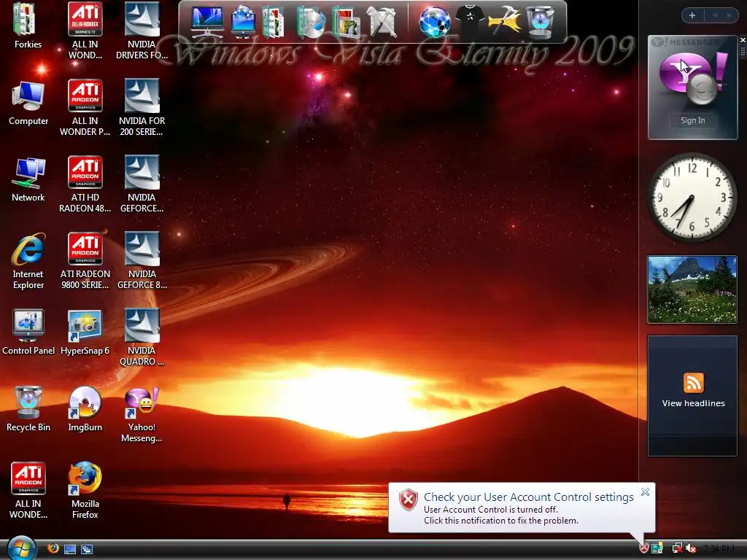Select the NVIDIA GEFORCE 8... icon
This screenshot has width=747, height=560.
pyautogui.click(x=142, y=261)
